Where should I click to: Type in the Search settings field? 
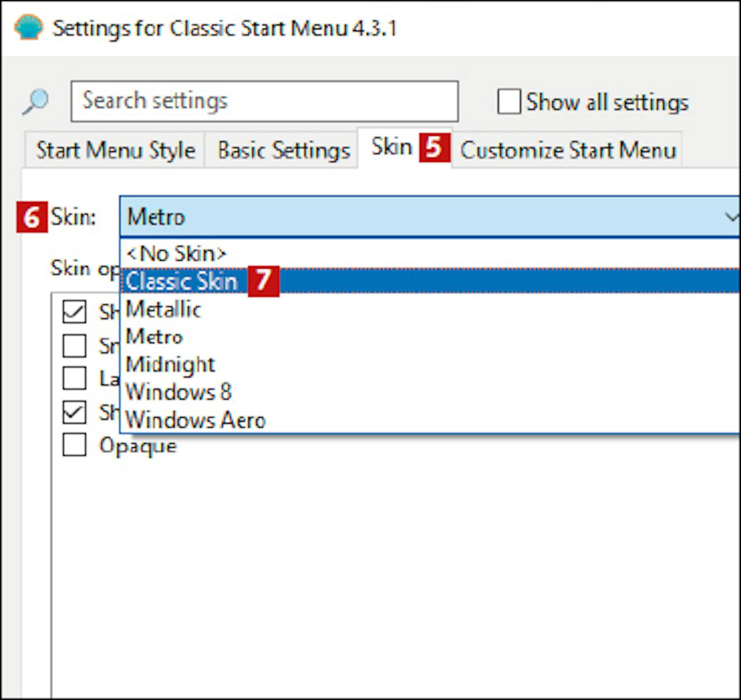[264, 102]
